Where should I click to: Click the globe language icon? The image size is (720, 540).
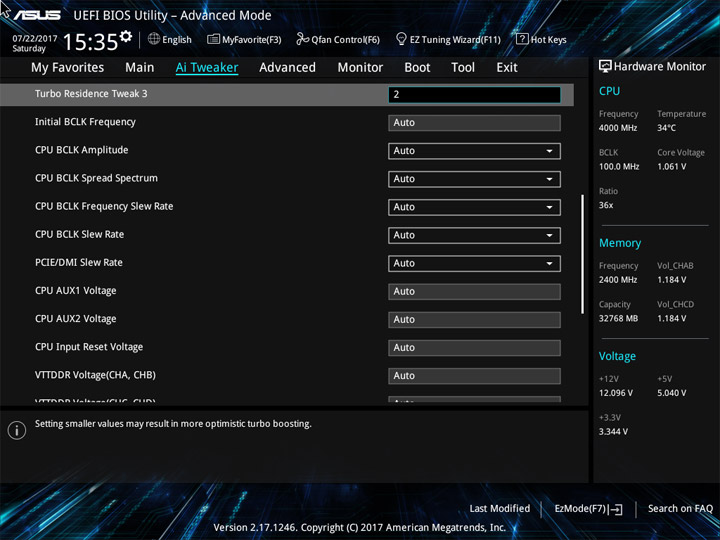154,39
